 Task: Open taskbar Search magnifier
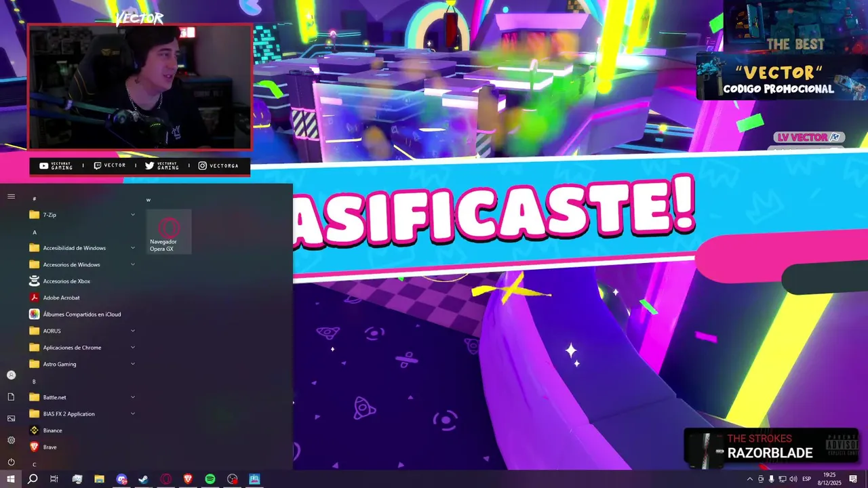point(33,479)
